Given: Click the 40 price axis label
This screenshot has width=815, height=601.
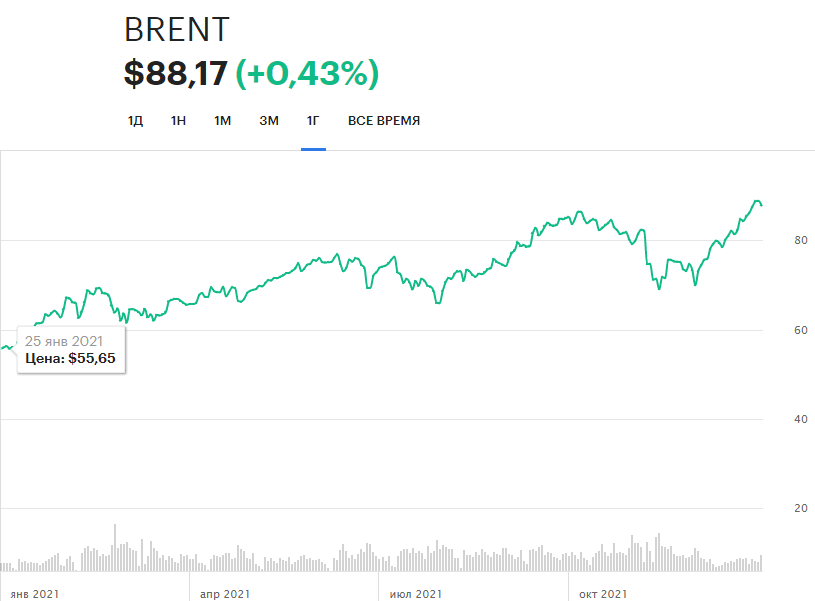Looking at the screenshot, I should [772, 419].
